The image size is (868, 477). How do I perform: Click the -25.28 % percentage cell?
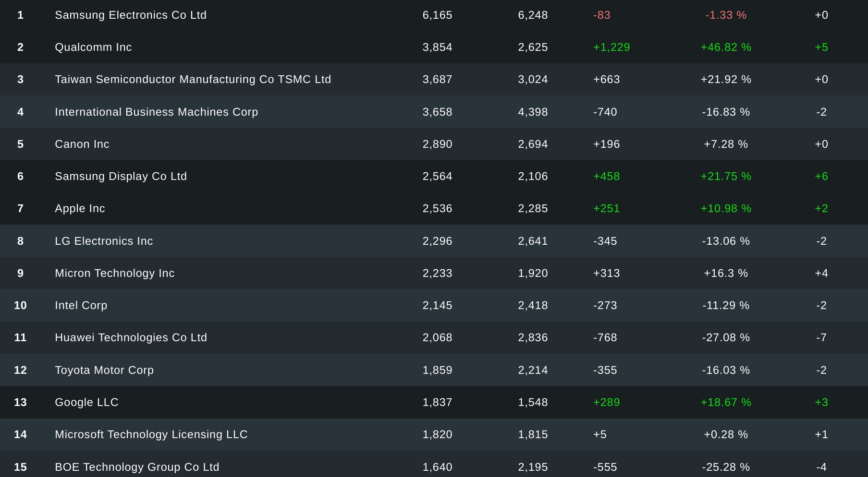coord(726,467)
